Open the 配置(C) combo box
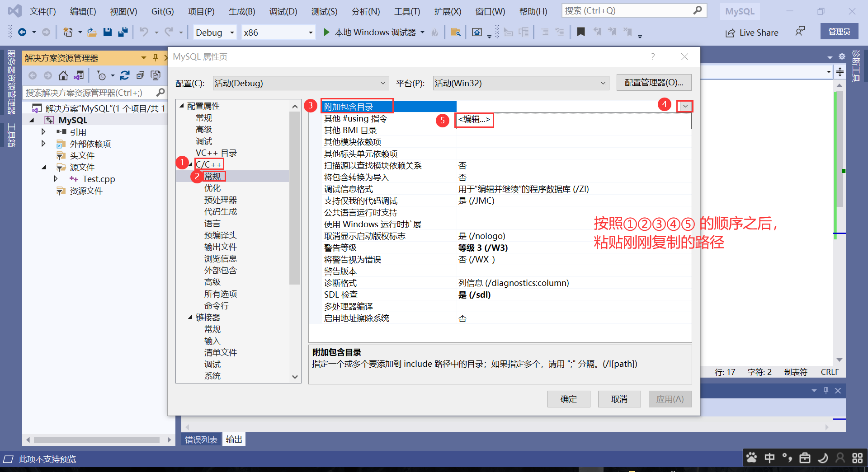The image size is (868, 472). (301, 83)
